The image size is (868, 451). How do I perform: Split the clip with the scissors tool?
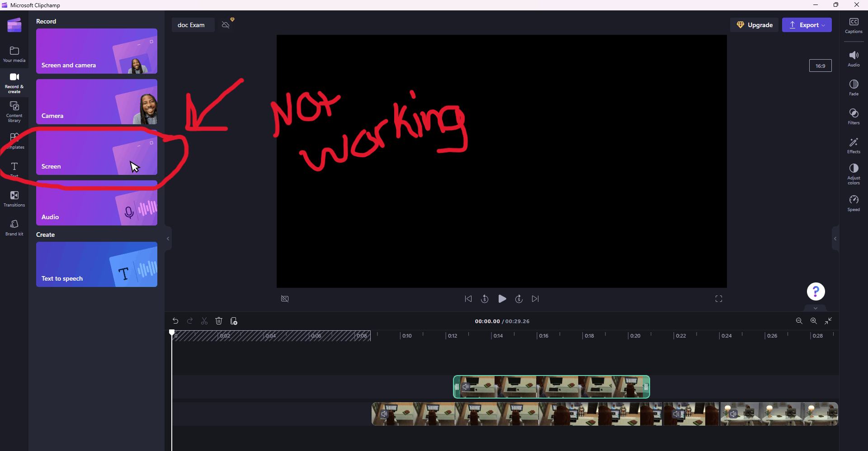click(x=204, y=321)
